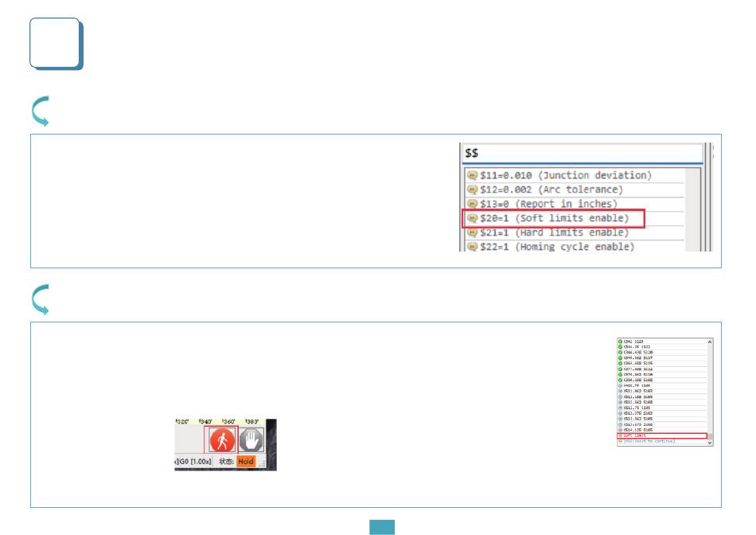The height and width of the screenshot is (535, 756).
Task: Click the gray hand hold button
Action: click(x=251, y=440)
